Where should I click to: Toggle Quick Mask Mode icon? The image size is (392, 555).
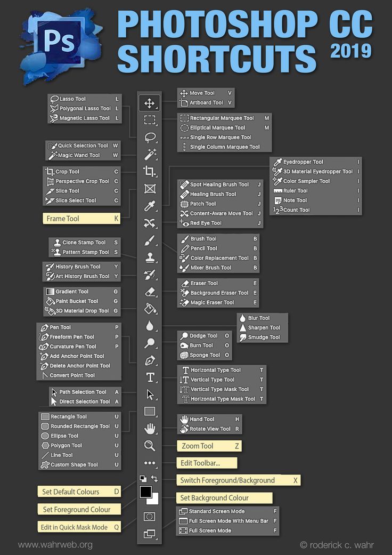[x=150, y=517]
